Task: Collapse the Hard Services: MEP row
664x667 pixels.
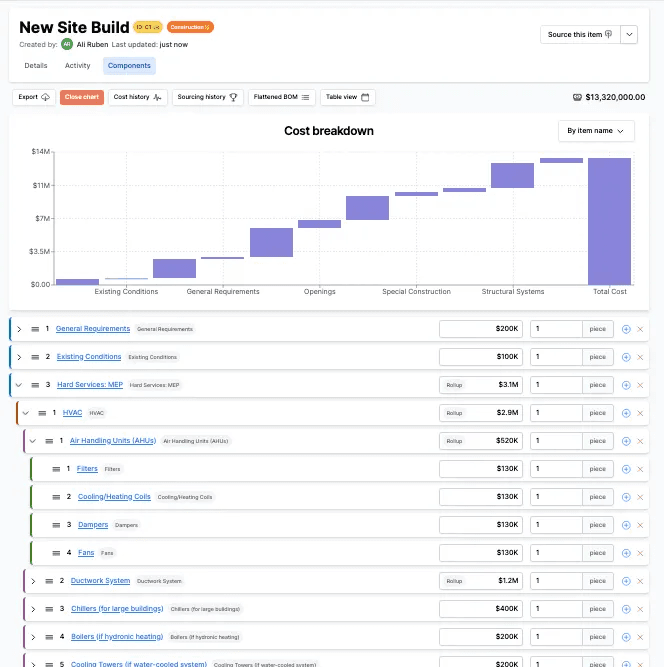Action: coord(19,385)
